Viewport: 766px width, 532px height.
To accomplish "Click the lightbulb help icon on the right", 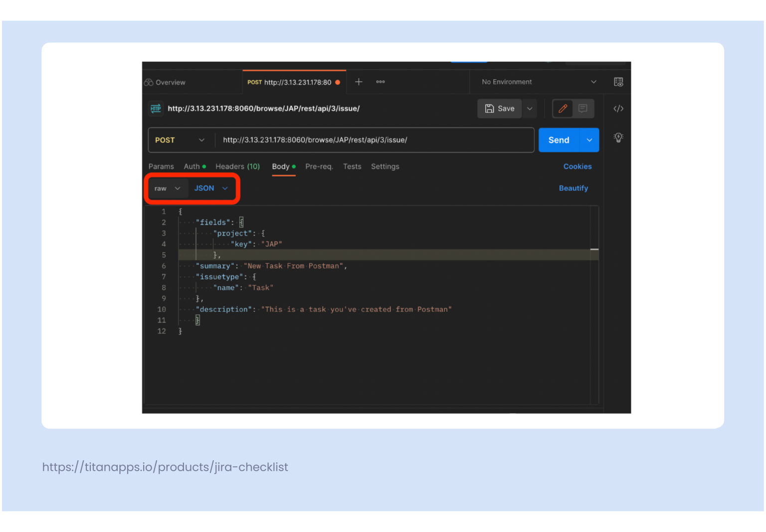I will pos(618,138).
